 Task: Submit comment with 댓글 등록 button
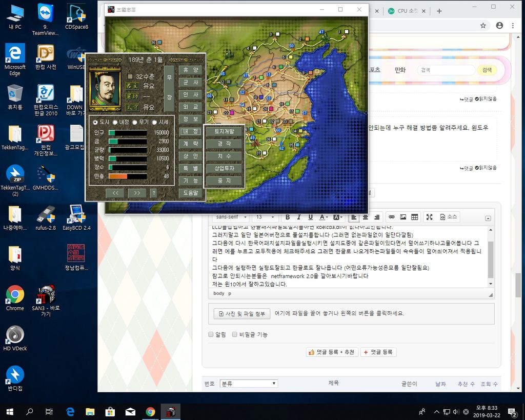(x=378, y=352)
